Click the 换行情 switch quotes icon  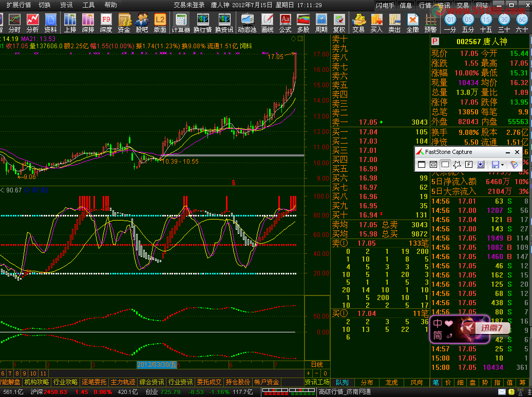click(x=202, y=23)
